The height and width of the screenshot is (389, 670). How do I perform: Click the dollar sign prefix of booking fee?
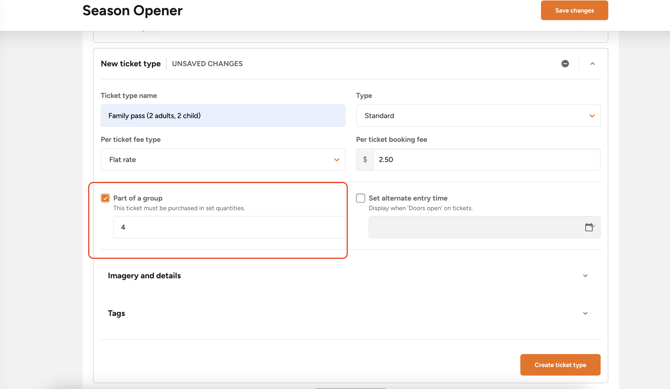365,159
